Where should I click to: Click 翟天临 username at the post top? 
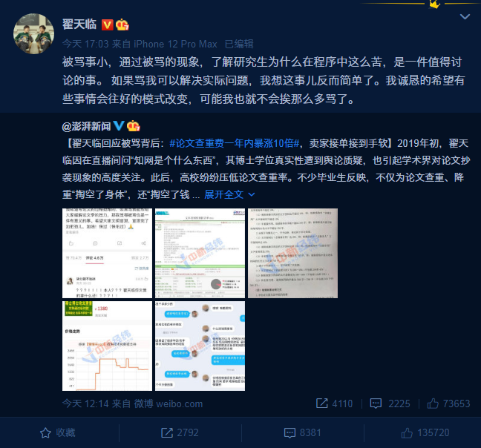(x=79, y=24)
